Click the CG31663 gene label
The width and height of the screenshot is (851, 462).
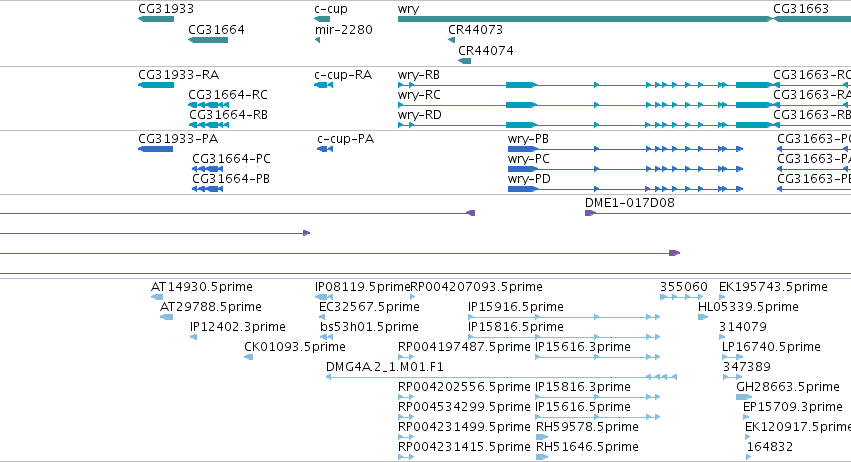point(801,9)
